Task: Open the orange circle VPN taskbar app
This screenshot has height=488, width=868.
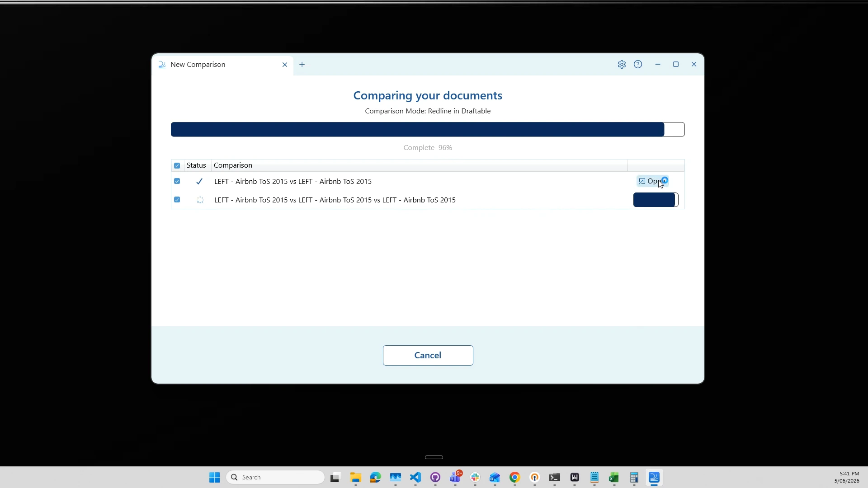Action: click(x=535, y=478)
